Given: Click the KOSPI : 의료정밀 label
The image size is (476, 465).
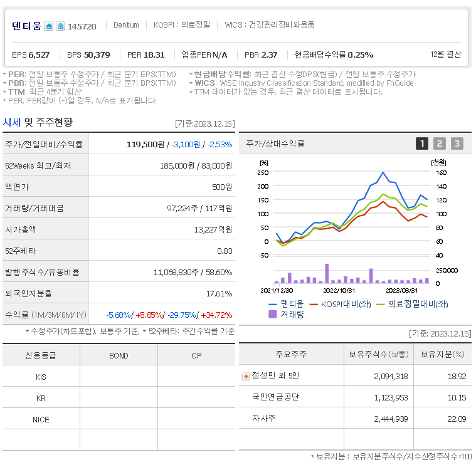Looking at the screenshot, I should pyautogui.click(x=181, y=25).
